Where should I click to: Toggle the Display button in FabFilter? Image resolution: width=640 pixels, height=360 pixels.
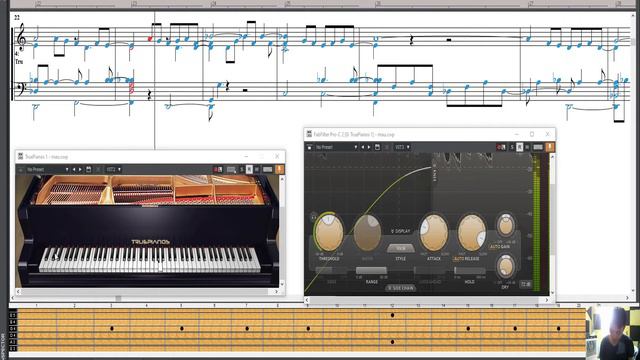[400, 231]
